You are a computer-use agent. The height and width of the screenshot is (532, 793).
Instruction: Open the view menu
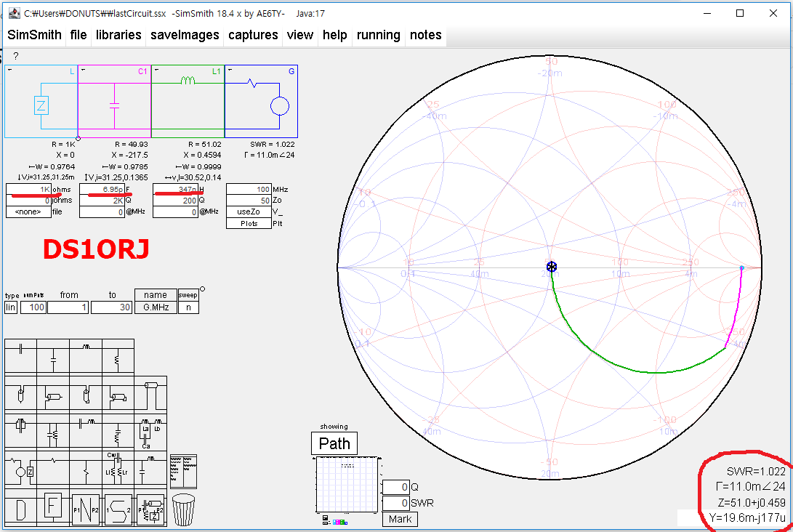pyautogui.click(x=300, y=35)
